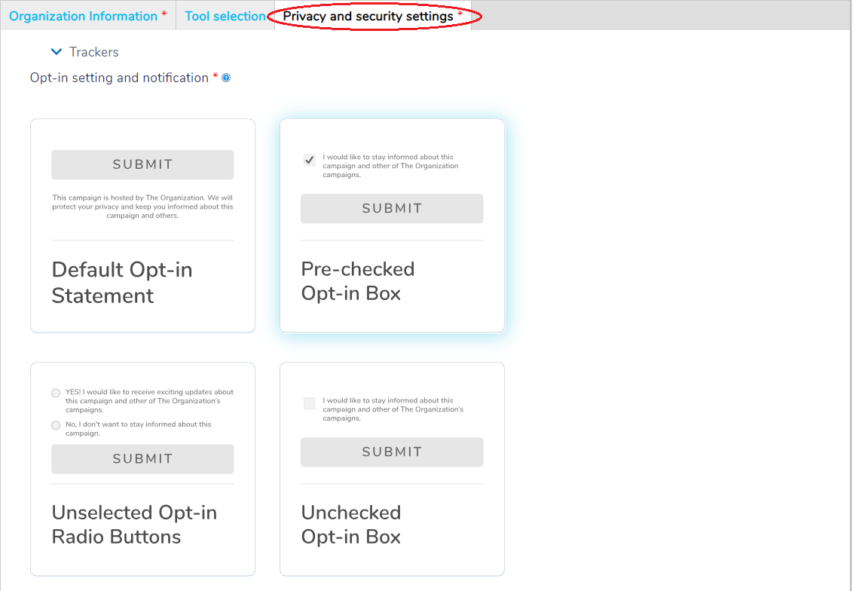Open the Organization Information tab
The image size is (868, 591).
pyautogui.click(x=87, y=16)
